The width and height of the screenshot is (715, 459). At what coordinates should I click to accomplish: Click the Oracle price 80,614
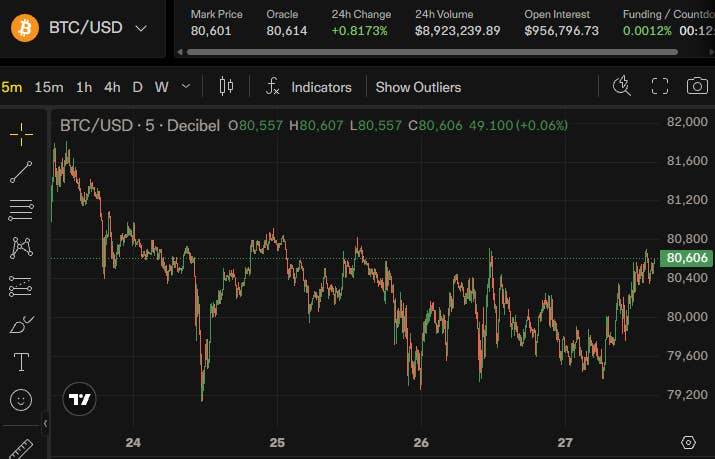(287, 31)
